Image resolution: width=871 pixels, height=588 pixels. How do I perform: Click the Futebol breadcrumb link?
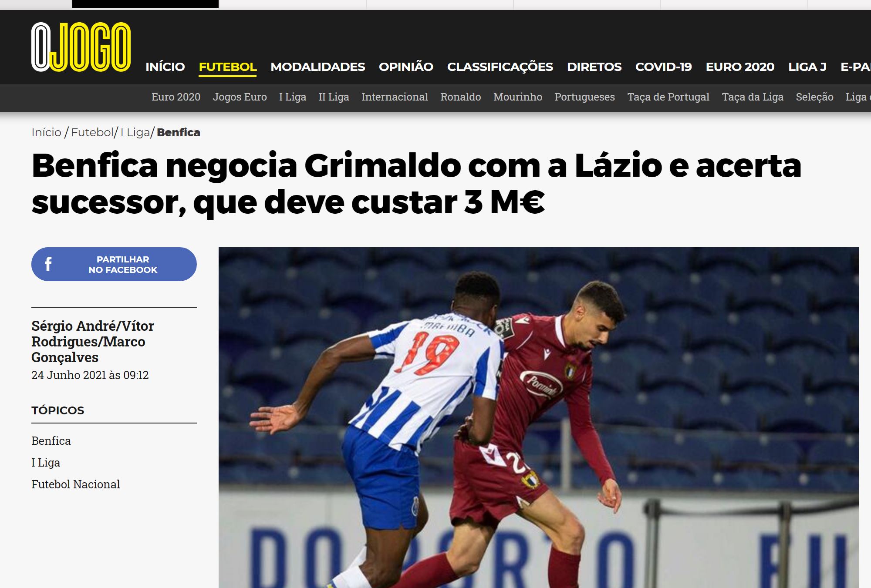click(92, 132)
